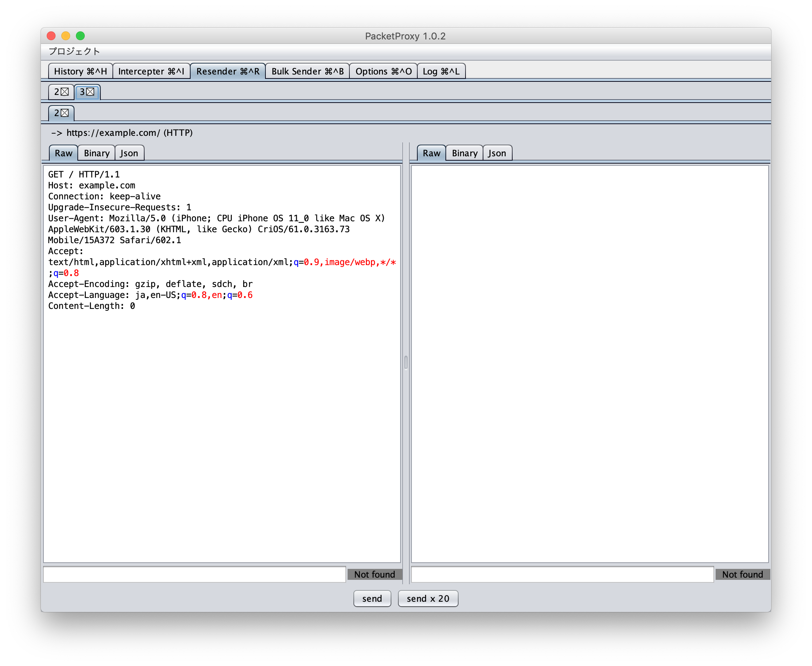Go to the Options tab
Screen dimensions: 812x666
click(384, 71)
